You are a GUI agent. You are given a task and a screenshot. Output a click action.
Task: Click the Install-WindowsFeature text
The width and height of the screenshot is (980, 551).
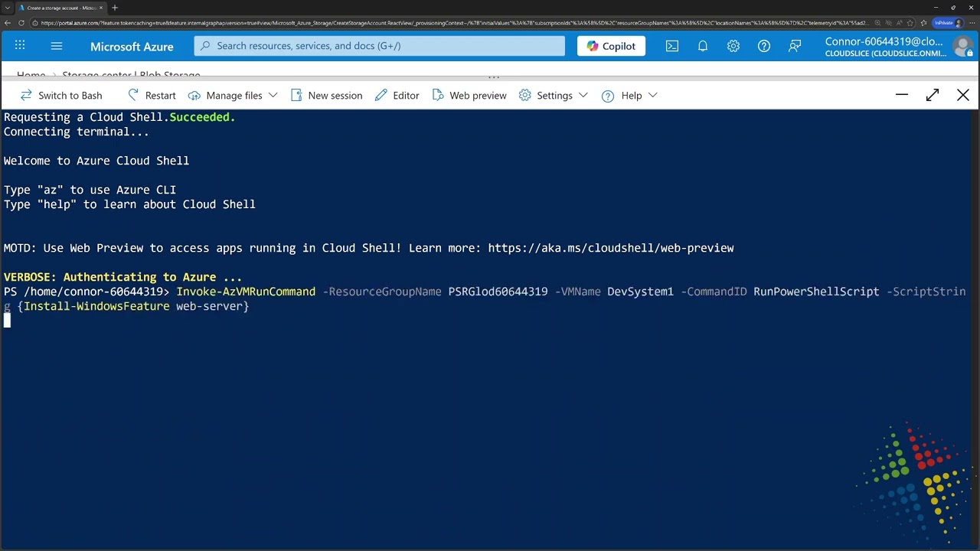click(96, 306)
